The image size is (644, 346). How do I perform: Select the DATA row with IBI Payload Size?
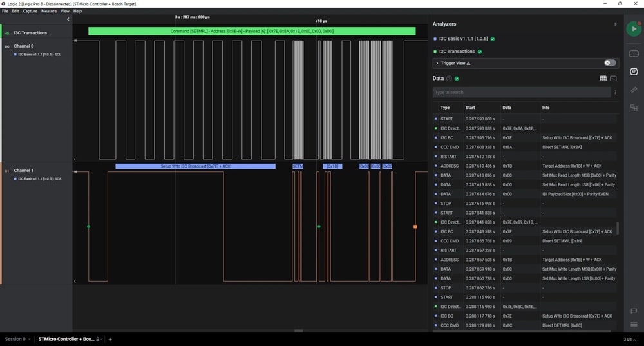(x=526, y=195)
